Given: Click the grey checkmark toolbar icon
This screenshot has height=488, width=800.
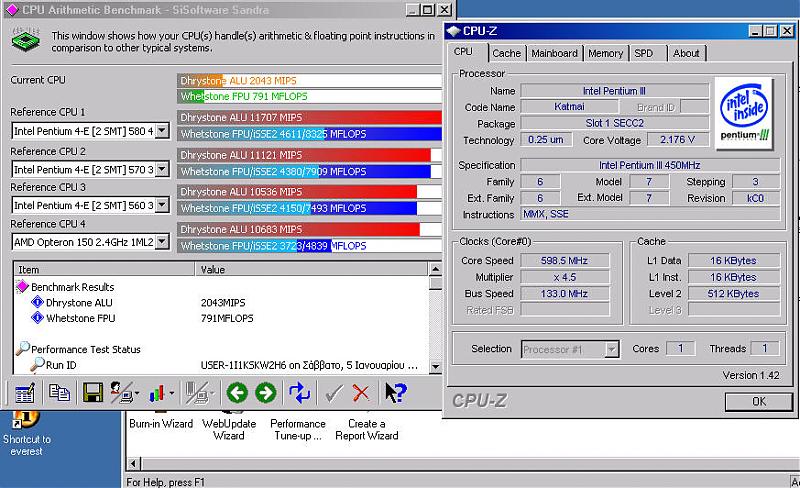Looking at the screenshot, I should pos(334,393).
